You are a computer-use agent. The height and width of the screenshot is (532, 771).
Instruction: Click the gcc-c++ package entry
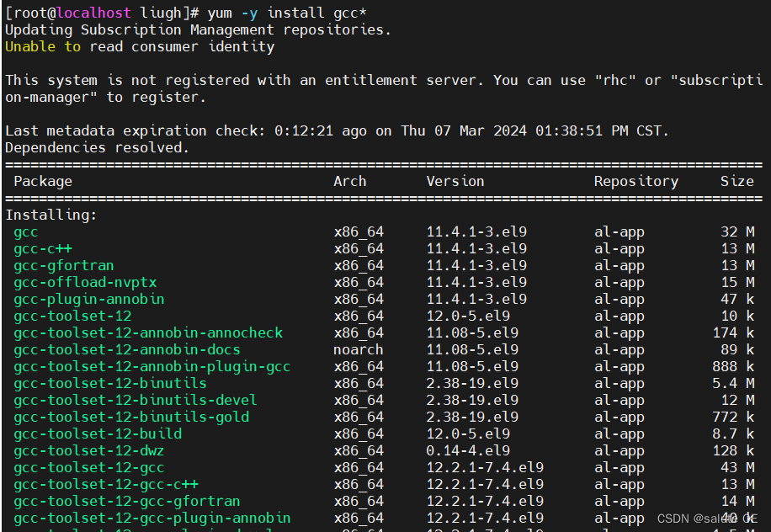pyautogui.click(x=42, y=248)
